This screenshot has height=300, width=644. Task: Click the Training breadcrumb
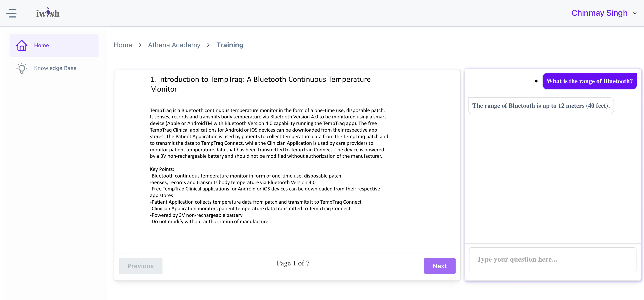(x=230, y=45)
